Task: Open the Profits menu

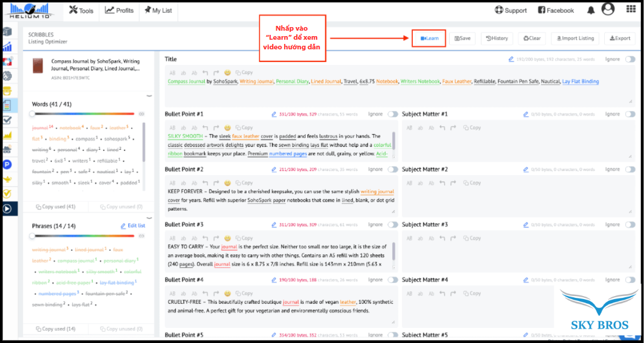Action: 119,10
